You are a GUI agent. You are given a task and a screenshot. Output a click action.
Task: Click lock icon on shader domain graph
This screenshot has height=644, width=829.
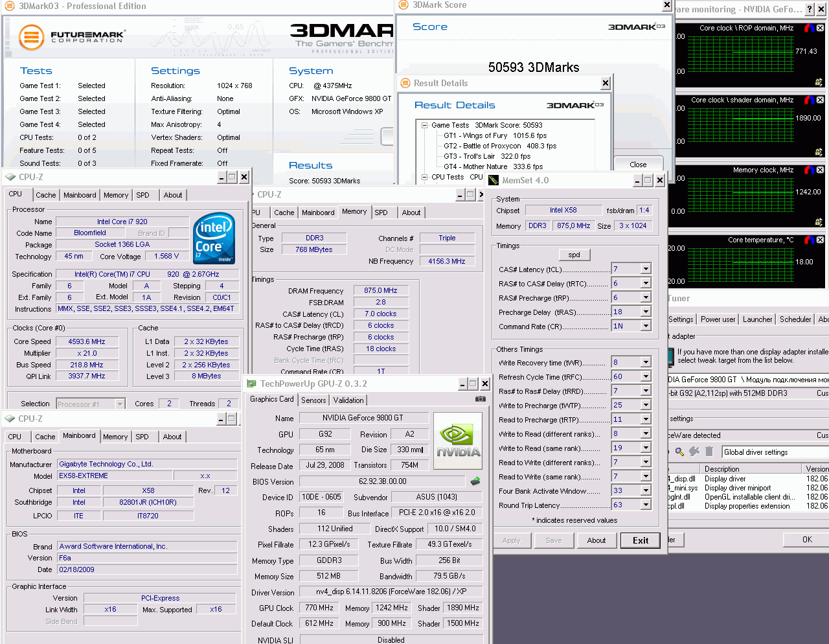point(819,152)
